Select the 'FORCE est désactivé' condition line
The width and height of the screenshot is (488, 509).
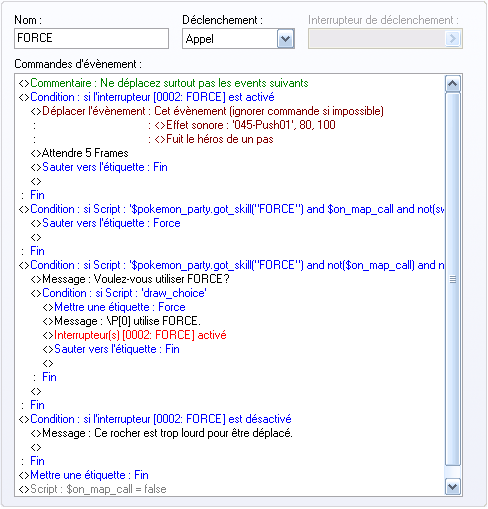click(155, 419)
